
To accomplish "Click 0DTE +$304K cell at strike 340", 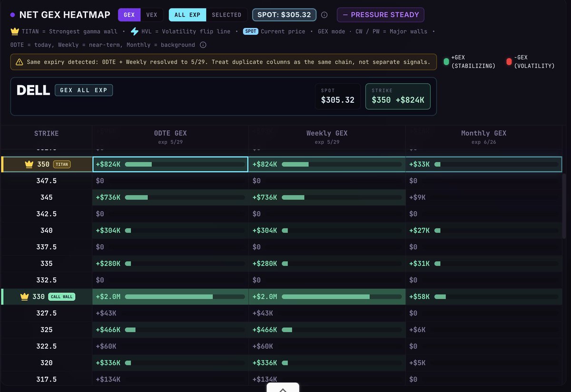I will [x=170, y=230].
